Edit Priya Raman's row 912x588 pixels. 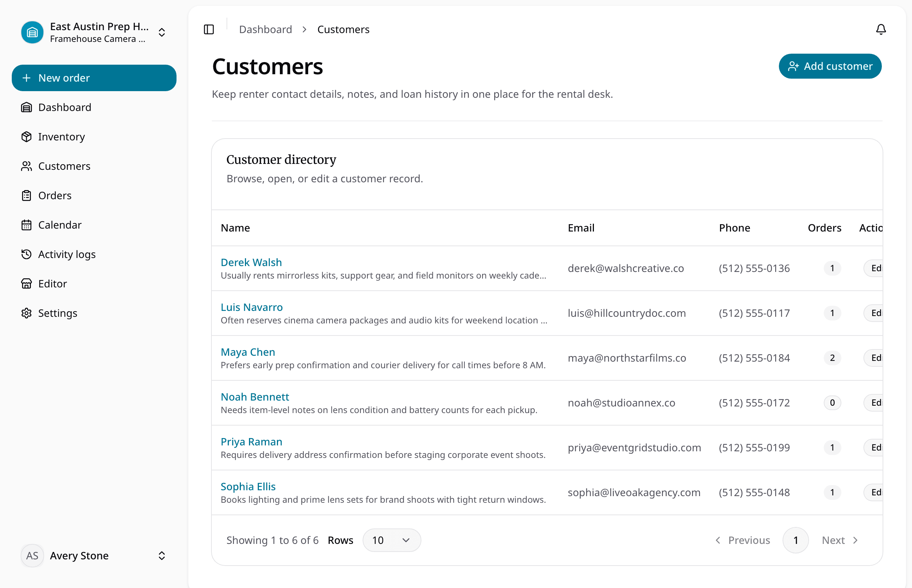[x=873, y=448]
